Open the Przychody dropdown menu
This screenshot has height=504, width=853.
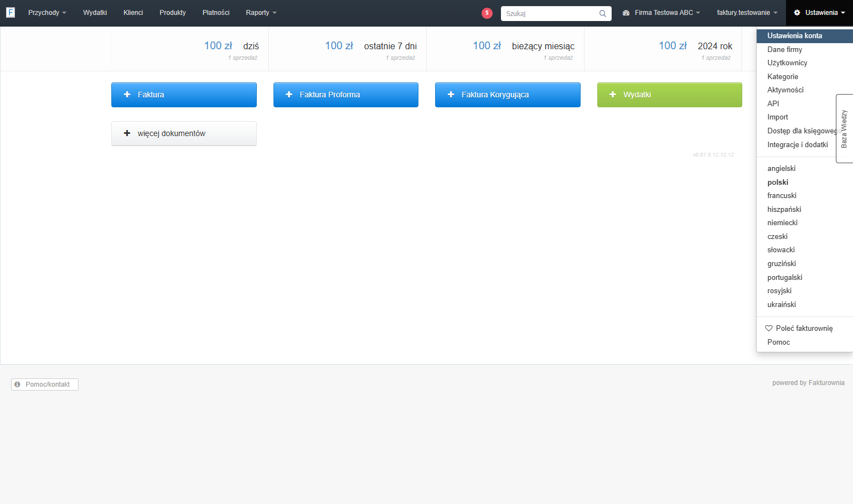(x=47, y=13)
